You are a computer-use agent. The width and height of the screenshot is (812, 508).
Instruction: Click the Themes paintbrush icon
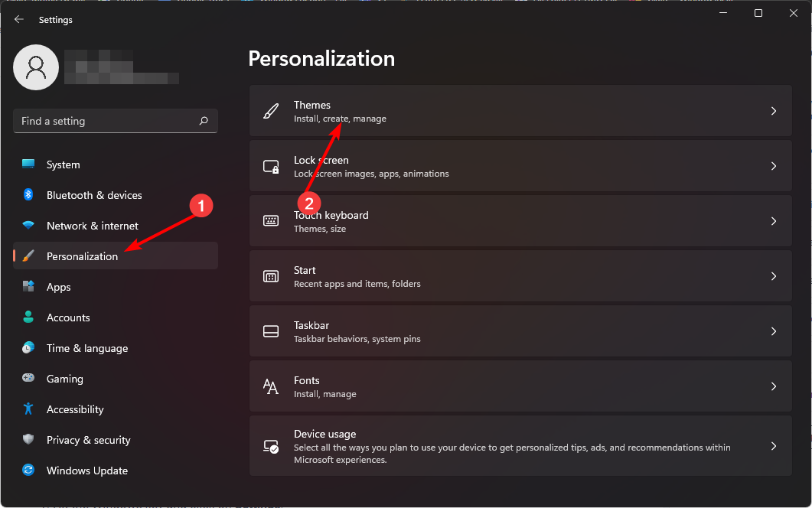(x=271, y=110)
